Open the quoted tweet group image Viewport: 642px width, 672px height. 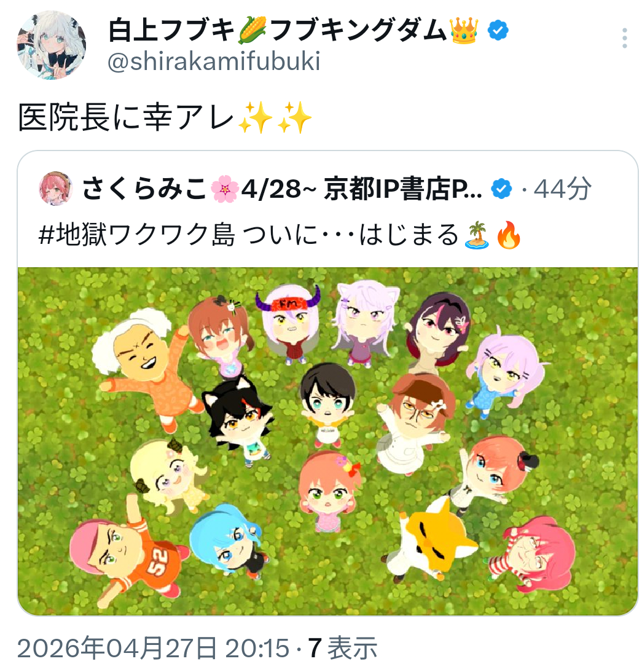[x=328, y=442]
